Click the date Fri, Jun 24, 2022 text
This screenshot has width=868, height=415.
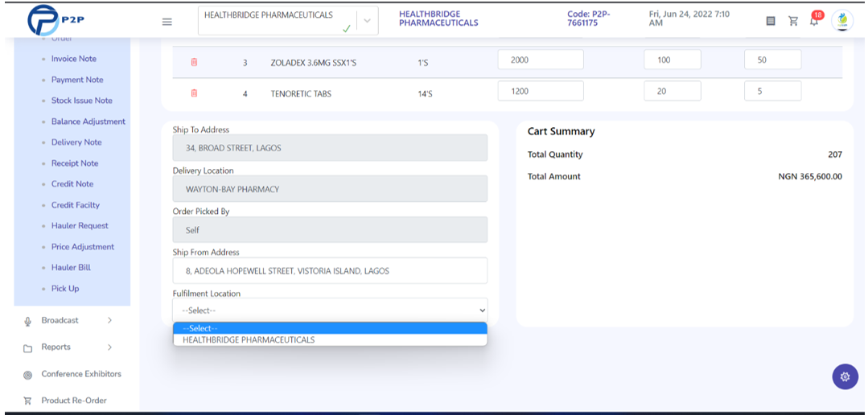pyautogui.click(x=689, y=18)
